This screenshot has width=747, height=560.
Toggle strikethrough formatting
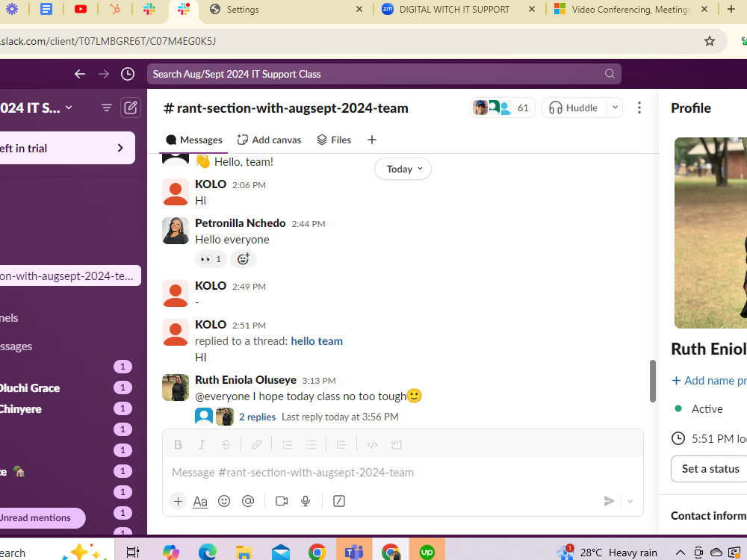pos(226,445)
